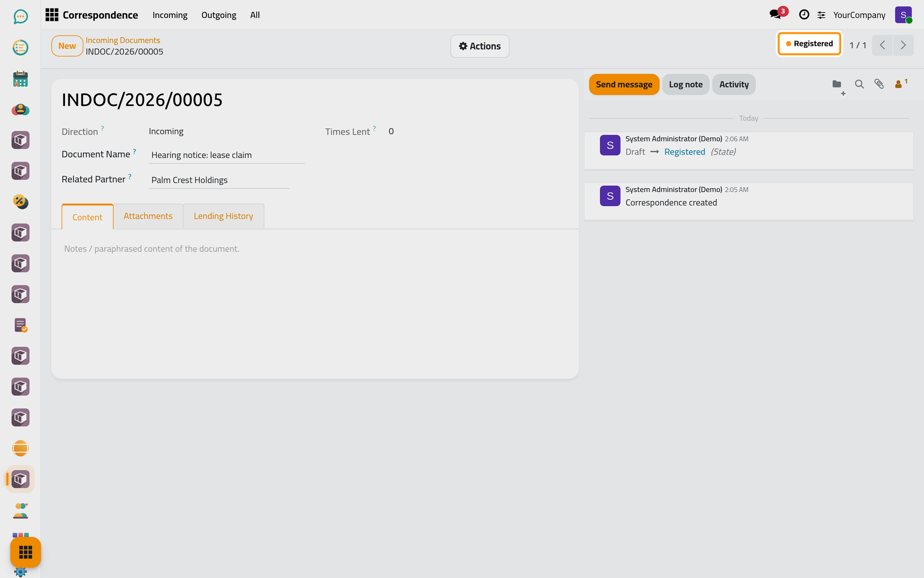Open the activities clock icon
The width and height of the screenshot is (924, 578).
click(x=804, y=14)
